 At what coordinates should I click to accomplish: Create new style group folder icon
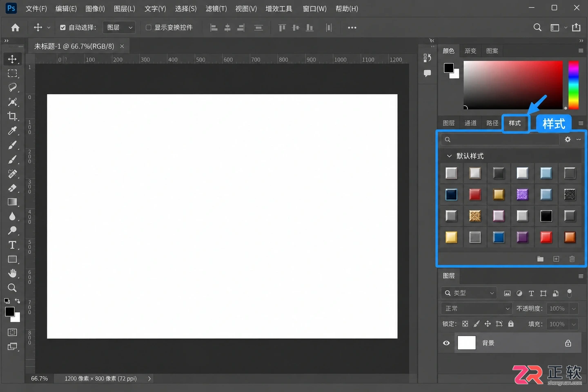(x=540, y=259)
